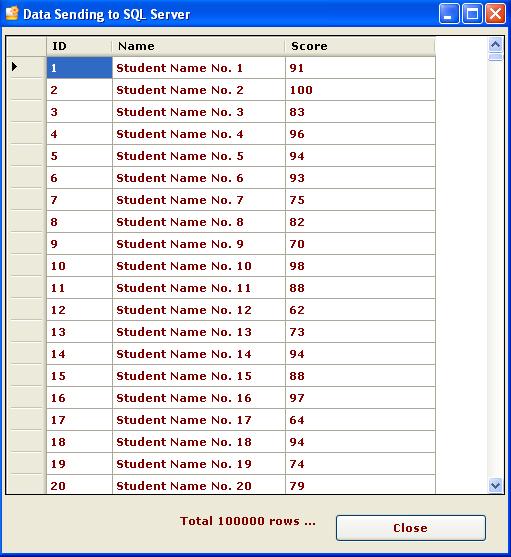Click score 82 in row 8
511x557 pixels.
click(360, 222)
